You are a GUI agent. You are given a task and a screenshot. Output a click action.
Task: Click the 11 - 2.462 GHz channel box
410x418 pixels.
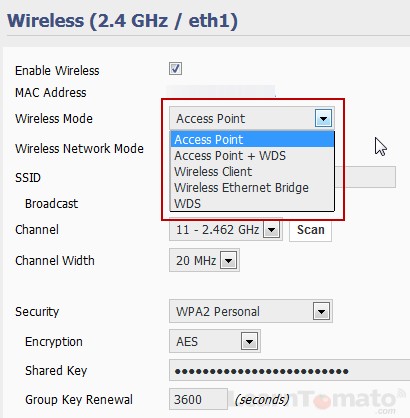click(226, 230)
